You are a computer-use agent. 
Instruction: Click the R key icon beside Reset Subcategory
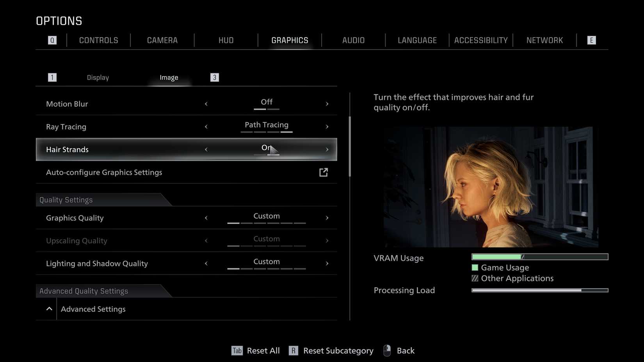click(x=293, y=350)
